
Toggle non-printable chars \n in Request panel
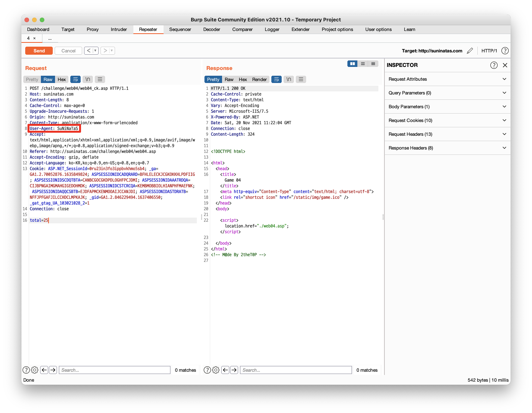click(88, 80)
